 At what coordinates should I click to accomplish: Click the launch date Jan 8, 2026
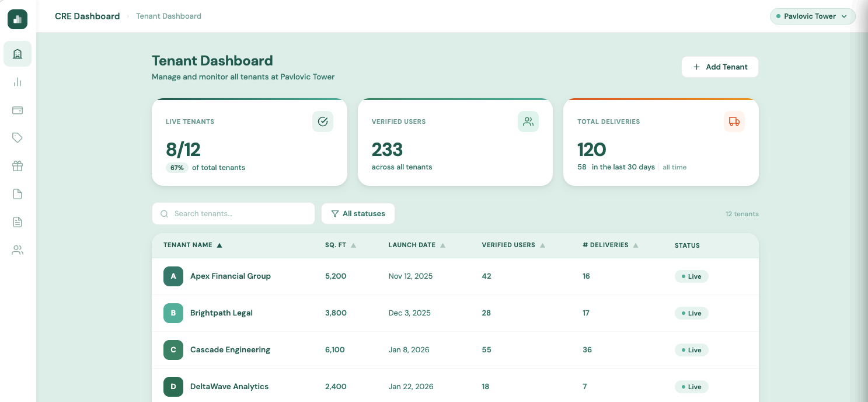pyautogui.click(x=409, y=350)
